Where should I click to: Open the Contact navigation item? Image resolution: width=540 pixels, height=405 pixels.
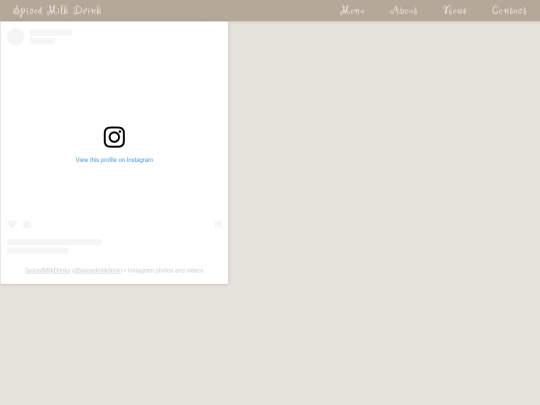(x=509, y=10)
